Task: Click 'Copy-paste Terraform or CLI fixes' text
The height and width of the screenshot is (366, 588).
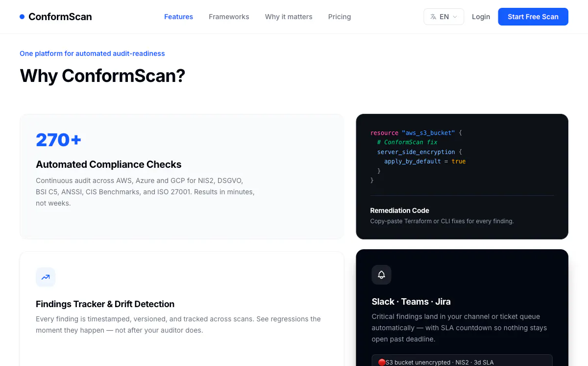Action: click(442, 221)
